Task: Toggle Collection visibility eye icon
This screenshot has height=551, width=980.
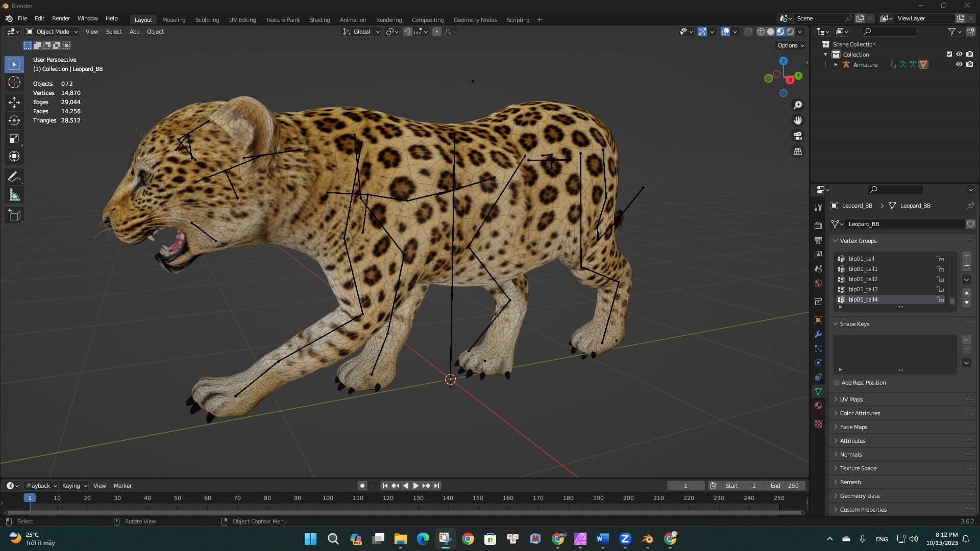Action: pyautogui.click(x=959, y=54)
